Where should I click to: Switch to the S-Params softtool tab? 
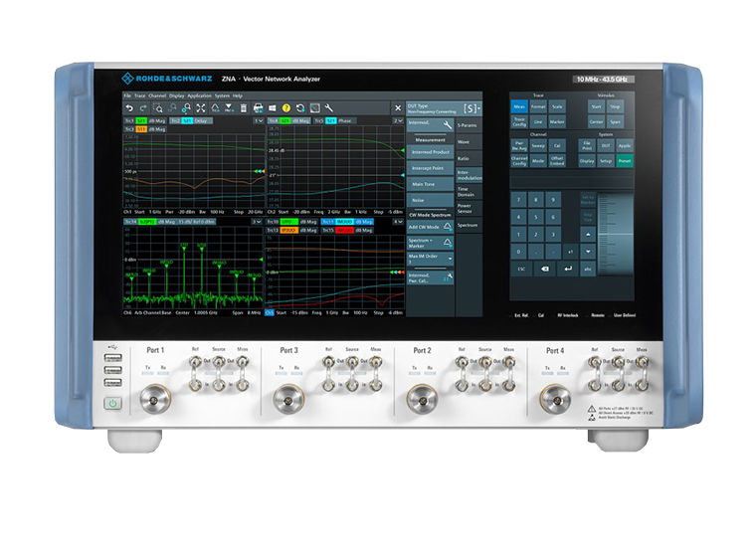(x=468, y=125)
